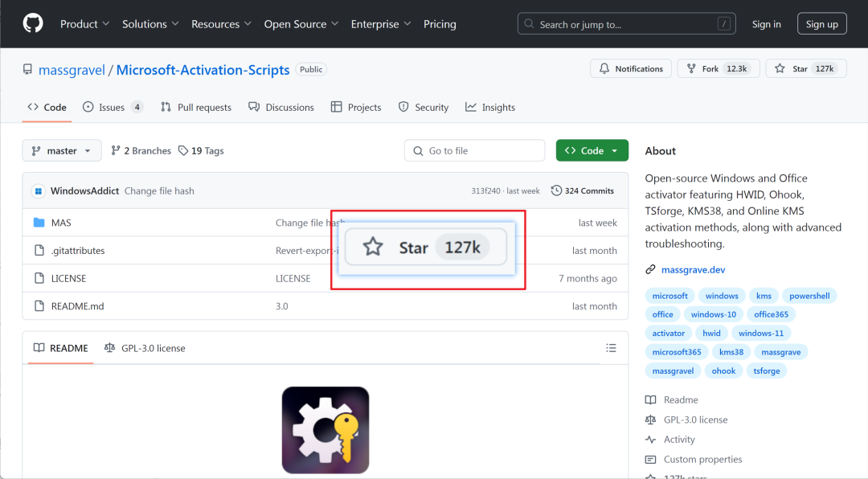Click the hwid topic tag
This screenshot has width=868, height=479.
(711, 334)
